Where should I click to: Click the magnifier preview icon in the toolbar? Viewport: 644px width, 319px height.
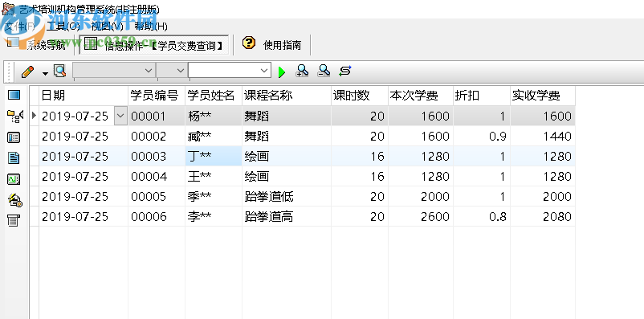pos(60,72)
